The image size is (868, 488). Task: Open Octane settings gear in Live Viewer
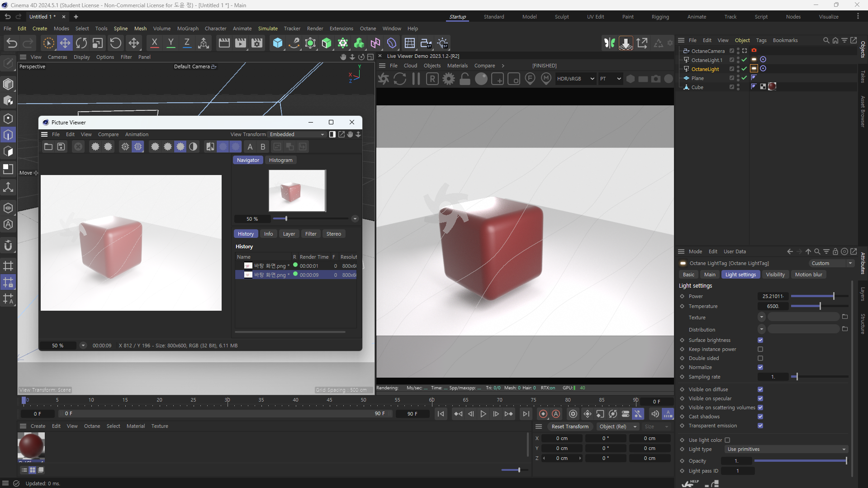(x=449, y=79)
